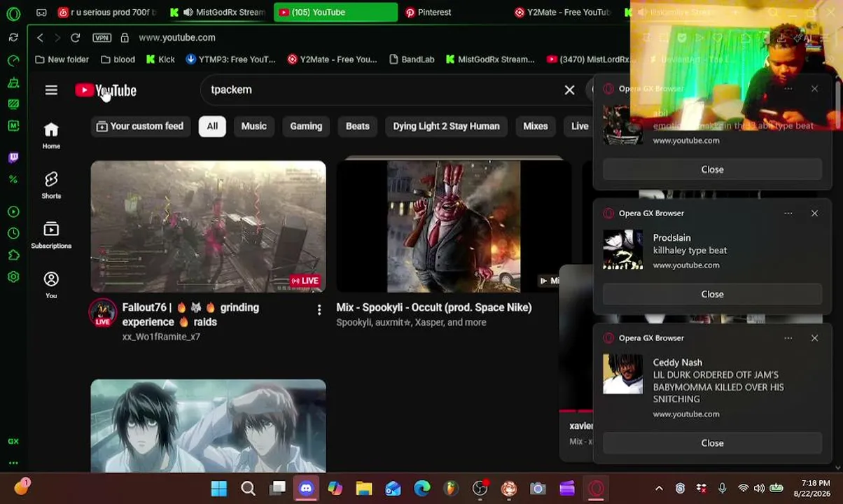Filter feed by Gaming chip
Screen dimensions: 843x504
306,127
